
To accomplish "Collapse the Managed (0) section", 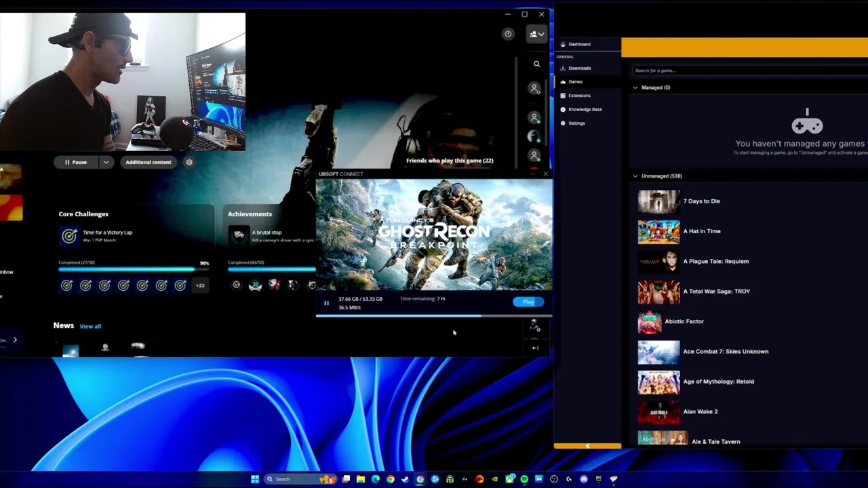I will [635, 87].
